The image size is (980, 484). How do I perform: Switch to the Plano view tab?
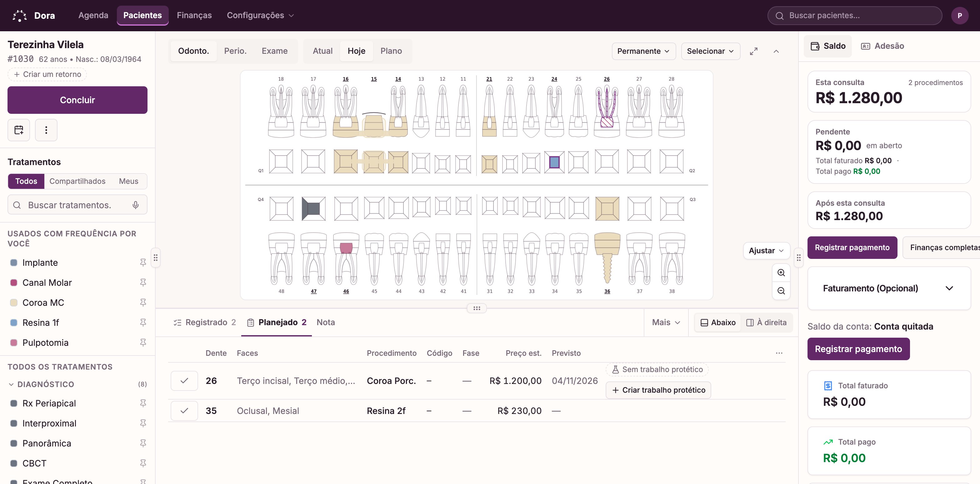click(x=391, y=51)
